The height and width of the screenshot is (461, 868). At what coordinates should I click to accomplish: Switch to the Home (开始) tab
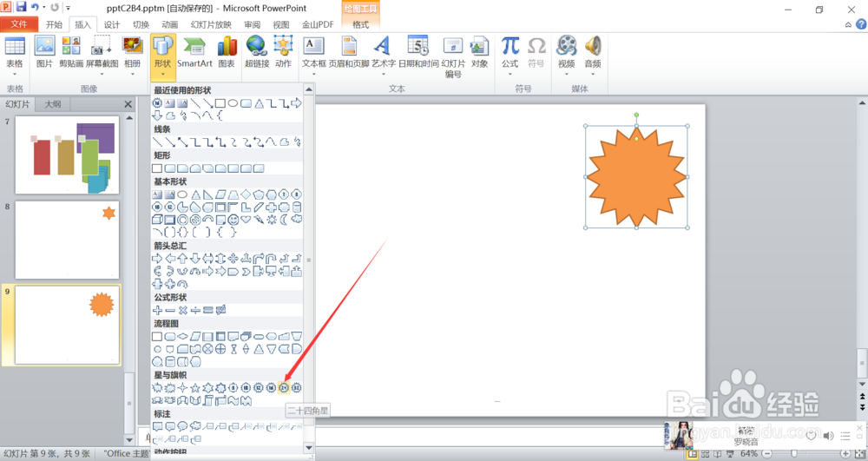pyautogui.click(x=54, y=24)
